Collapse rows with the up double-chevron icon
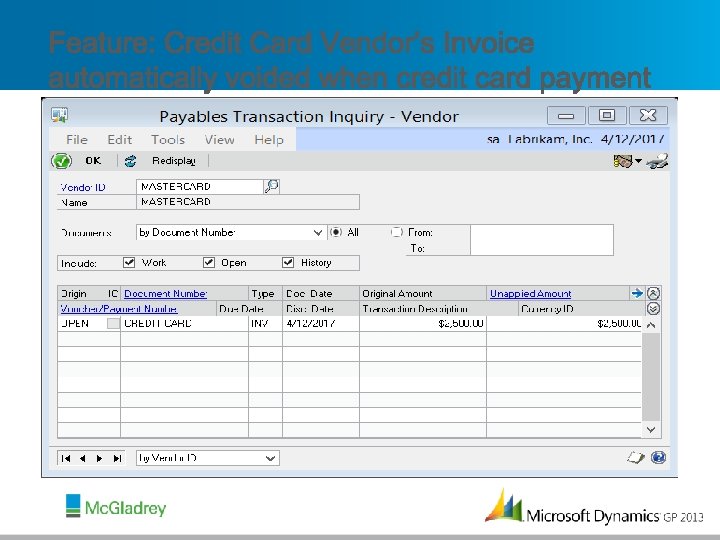The width and height of the screenshot is (720, 540). click(653, 293)
